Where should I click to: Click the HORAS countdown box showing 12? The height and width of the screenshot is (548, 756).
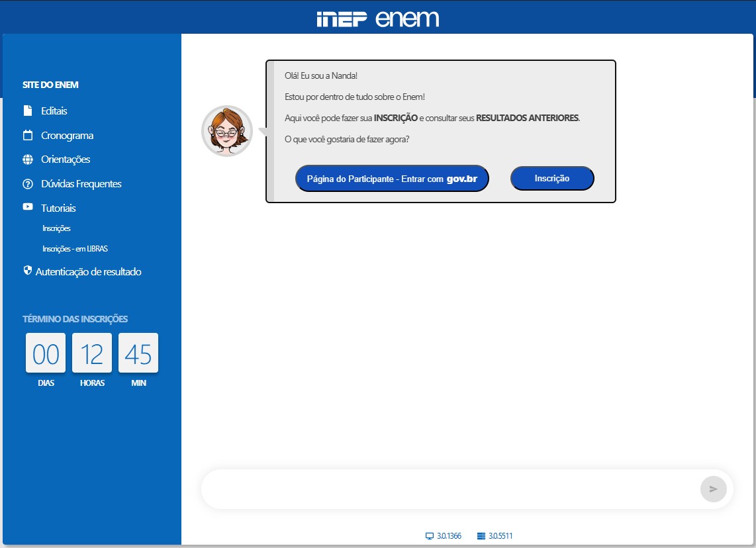92,353
